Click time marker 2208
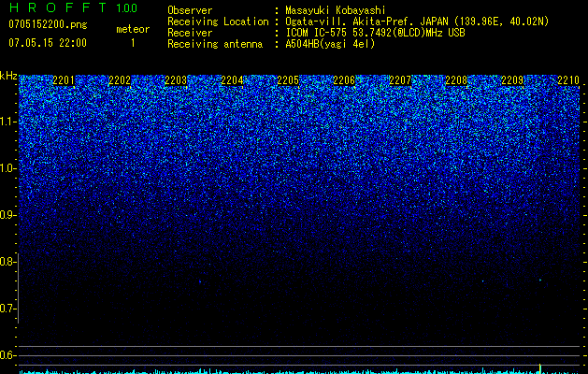Image resolution: width=588 pixels, height=374 pixels. (456, 80)
